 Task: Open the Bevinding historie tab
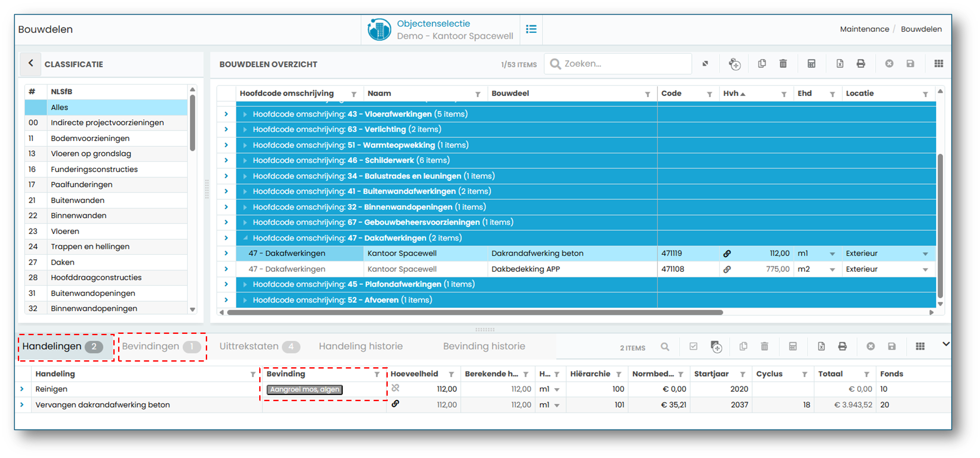[x=484, y=346]
